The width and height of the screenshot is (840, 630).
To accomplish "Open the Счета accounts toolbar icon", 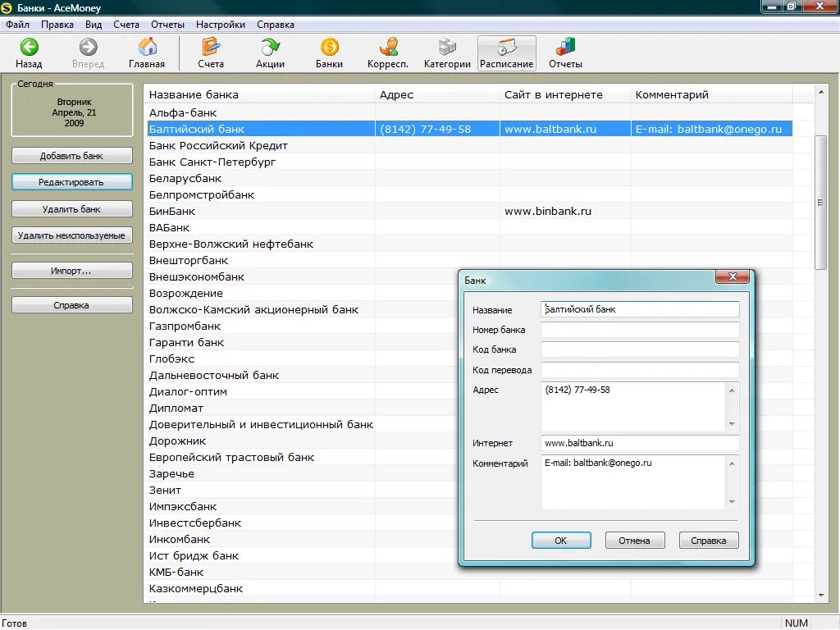I will 211,47.
